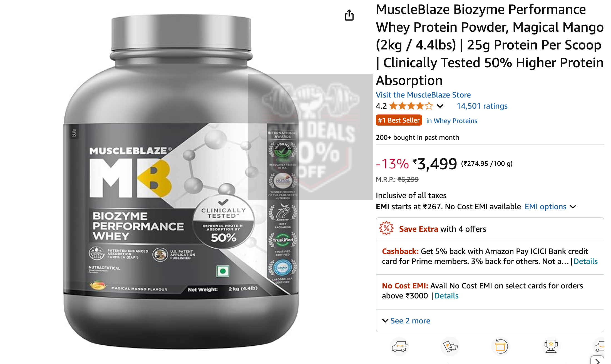
Task: Click the Top Brand trophy icon
Action: pyautogui.click(x=551, y=346)
